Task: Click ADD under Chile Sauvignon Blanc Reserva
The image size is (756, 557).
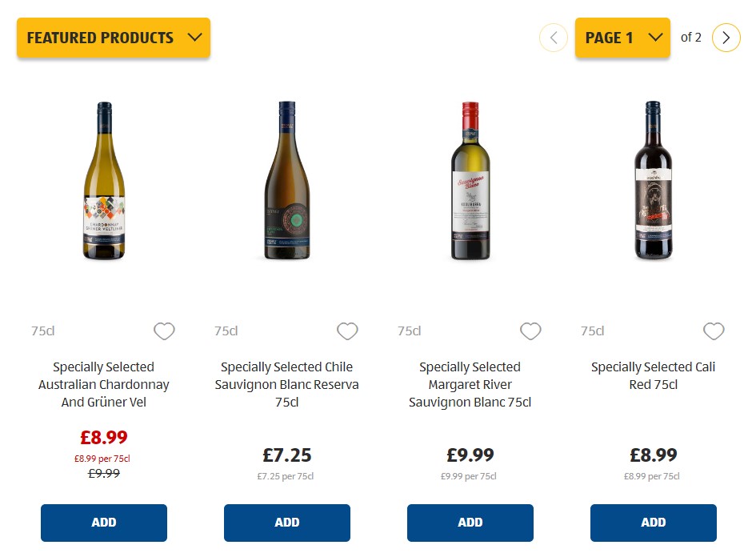Action: coord(286,522)
